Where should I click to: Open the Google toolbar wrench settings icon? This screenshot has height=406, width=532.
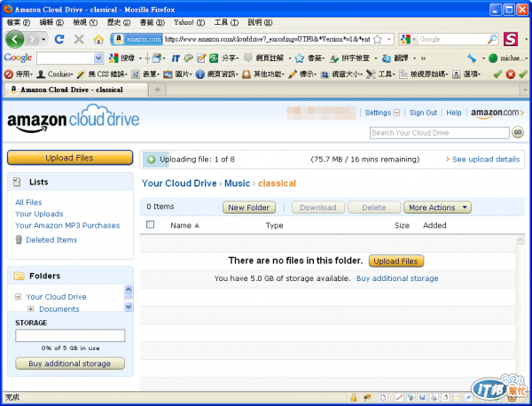[472, 59]
